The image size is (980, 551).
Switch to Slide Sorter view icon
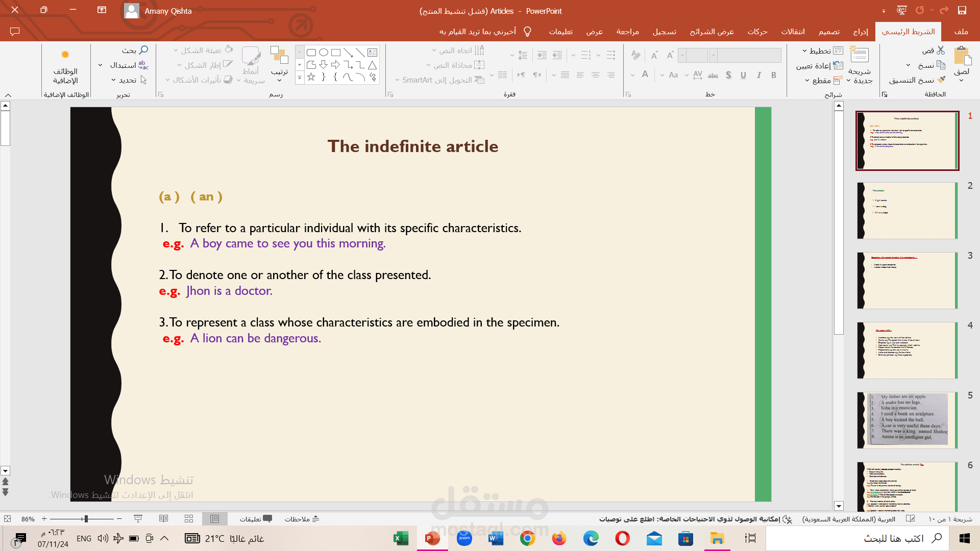[x=189, y=519]
